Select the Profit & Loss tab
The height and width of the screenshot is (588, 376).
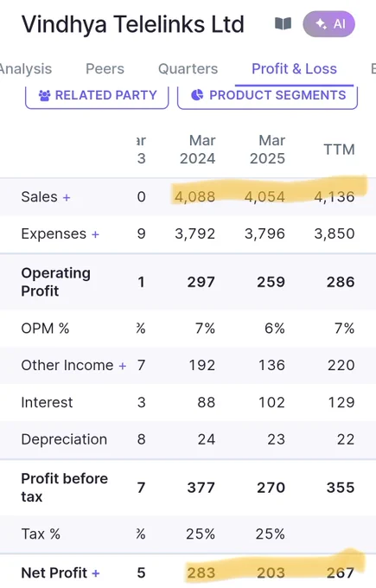(294, 69)
